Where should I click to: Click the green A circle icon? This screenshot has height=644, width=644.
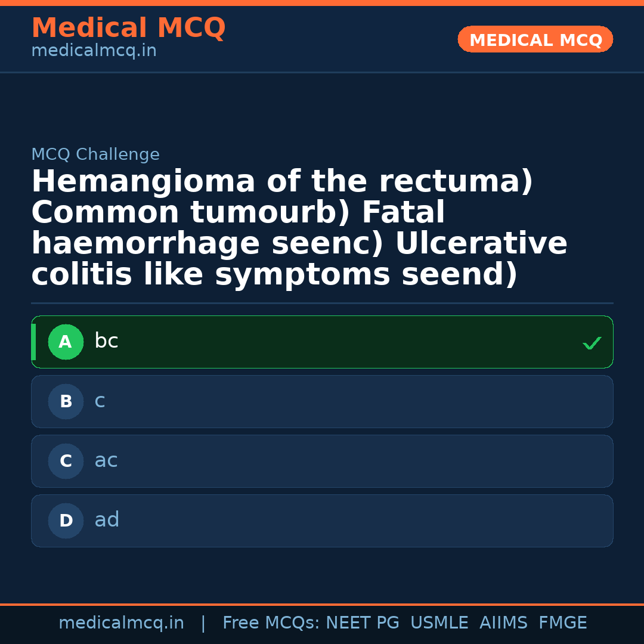click(x=66, y=342)
